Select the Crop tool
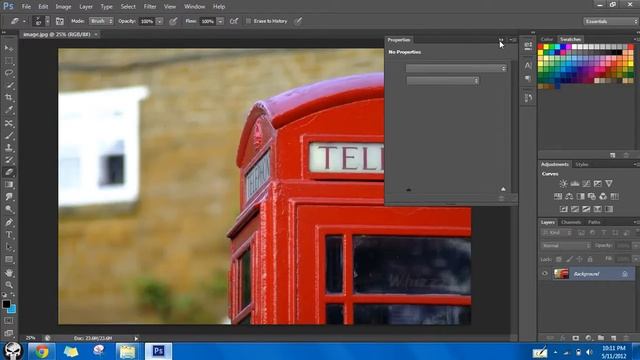 click(x=9, y=98)
